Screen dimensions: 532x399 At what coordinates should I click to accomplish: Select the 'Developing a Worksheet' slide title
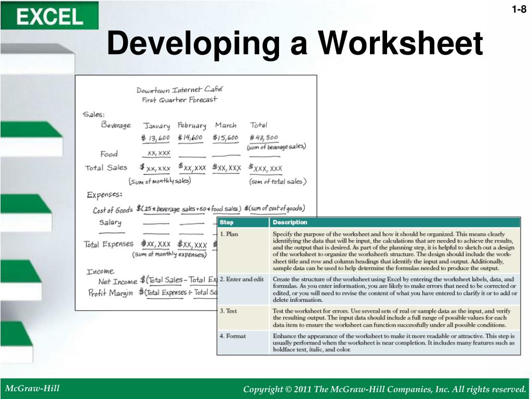tap(295, 44)
